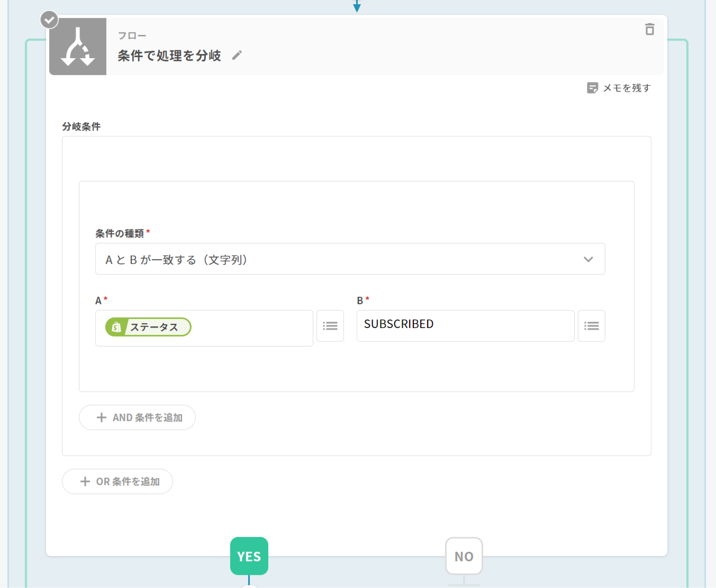Click the branch flow step icon
The width and height of the screenshot is (716, 588).
(x=78, y=46)
